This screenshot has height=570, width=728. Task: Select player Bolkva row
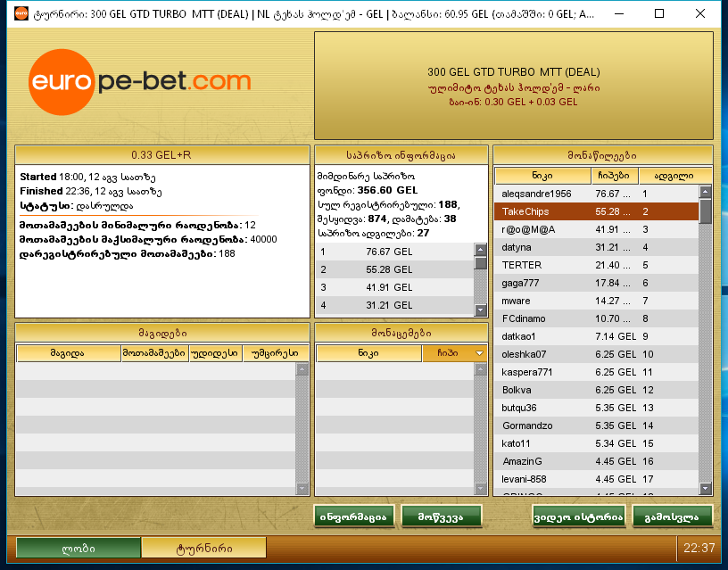[596, 390]
